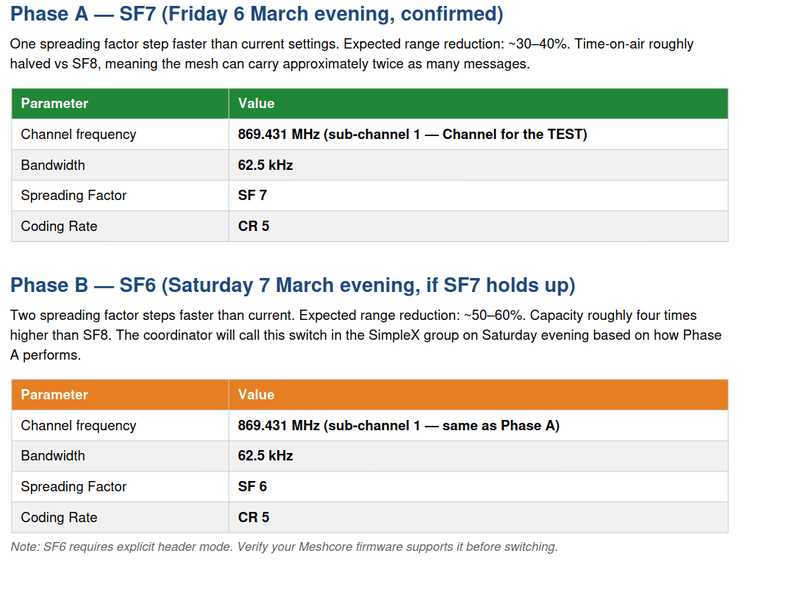This screenshot has width=800, height=595.
Task: Click the Phase B SF6 heading
Action: click(292, 285)
